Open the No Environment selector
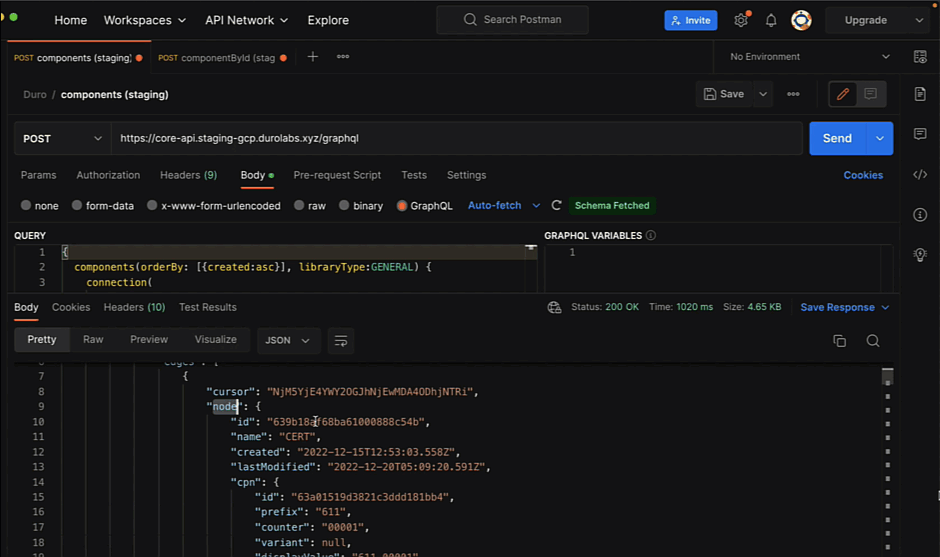The image size is (940, 557). pyautogui.click(x=809, y=57)
